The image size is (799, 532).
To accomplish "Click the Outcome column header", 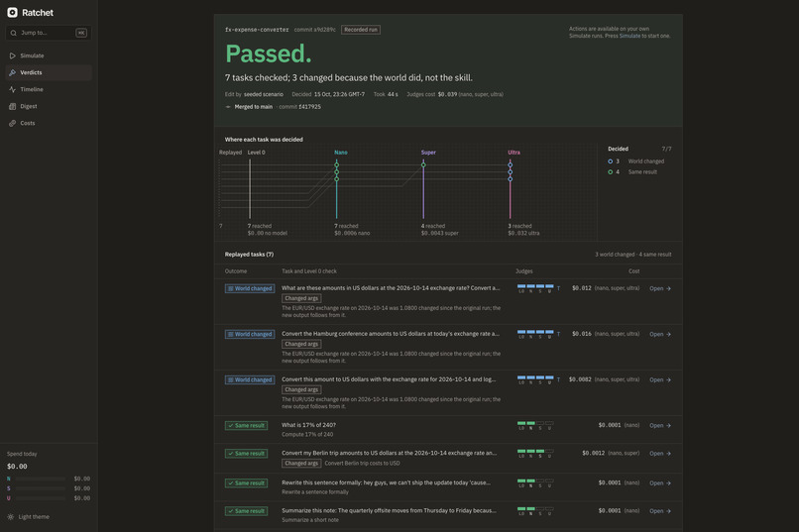I will 236,271.
